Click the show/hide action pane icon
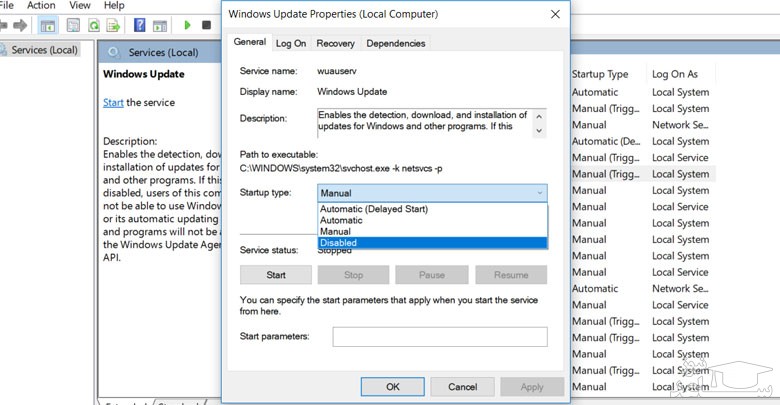 pos(160,25)
